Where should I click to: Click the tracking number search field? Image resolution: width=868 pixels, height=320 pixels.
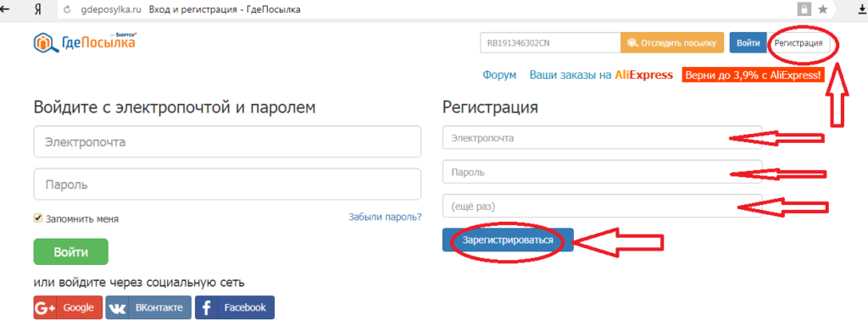click(x=550, y=42)
